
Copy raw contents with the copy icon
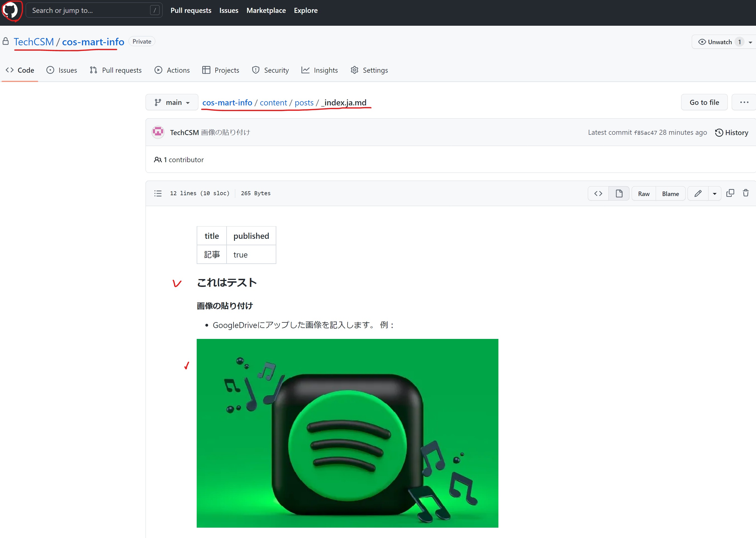(730, 193)
